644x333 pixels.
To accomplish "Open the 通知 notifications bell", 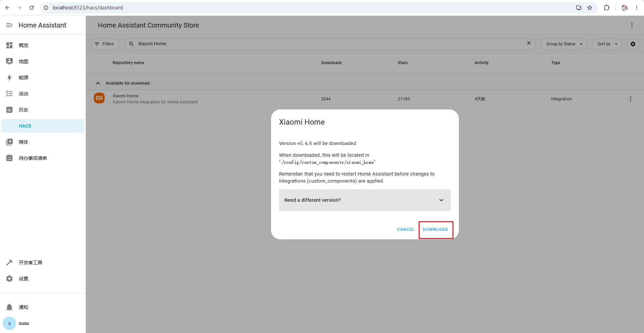I will click(10, 307).
